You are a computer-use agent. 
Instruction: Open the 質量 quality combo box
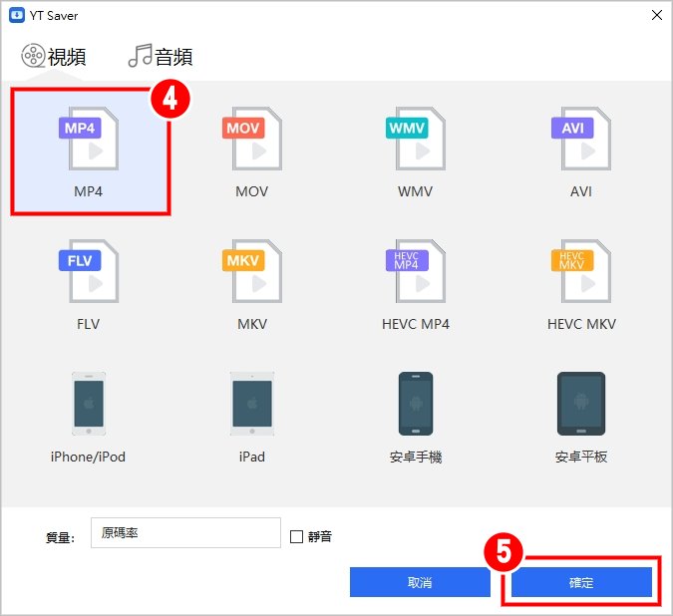click(185, 533)
